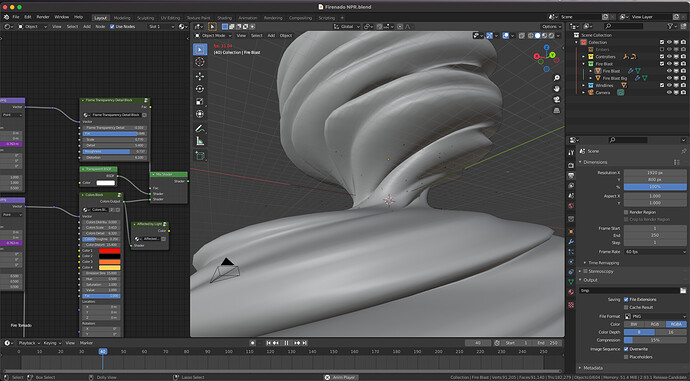Screen dimensions: 690x381
Task: Toggle X-ray display in viewport header
Action: click(521, 36)
